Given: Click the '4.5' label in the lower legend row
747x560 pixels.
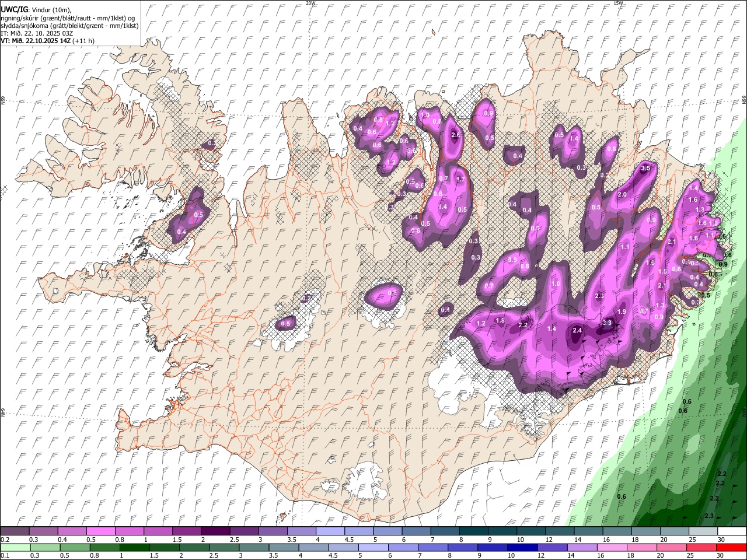Looking at the screenshot, I should pyautogui.click(x=333, y=556).
